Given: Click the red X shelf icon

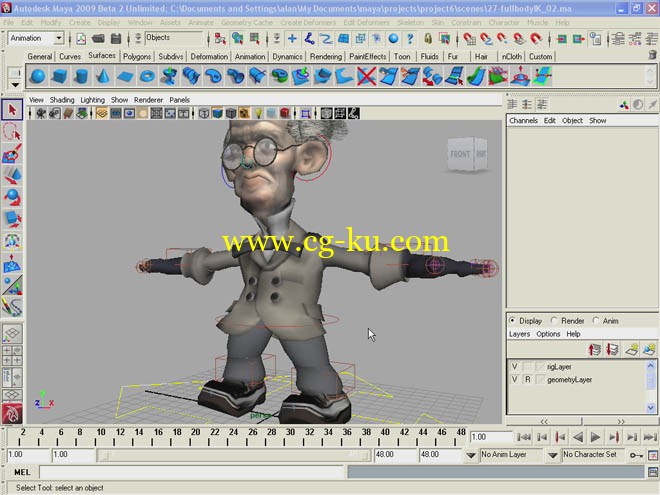Looking at the screenshot, I should [x=366, y=77].
